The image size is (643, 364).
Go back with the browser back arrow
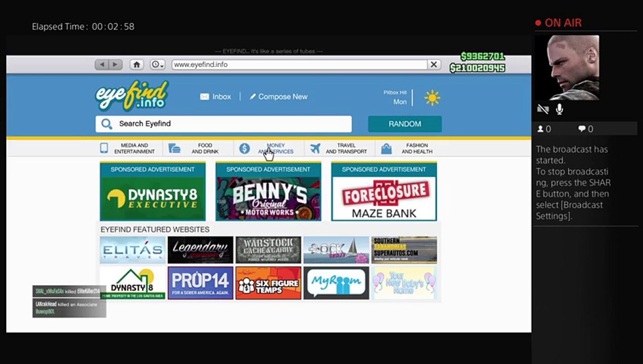click(102, 65)
